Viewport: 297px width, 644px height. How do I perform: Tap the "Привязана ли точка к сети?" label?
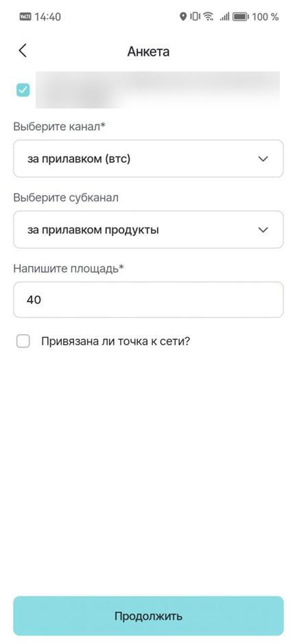coord(115,341)
